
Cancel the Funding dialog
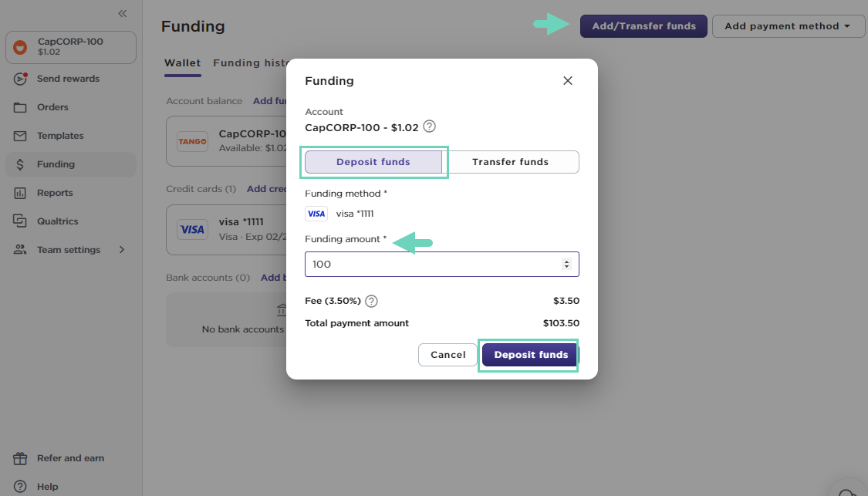448,355
